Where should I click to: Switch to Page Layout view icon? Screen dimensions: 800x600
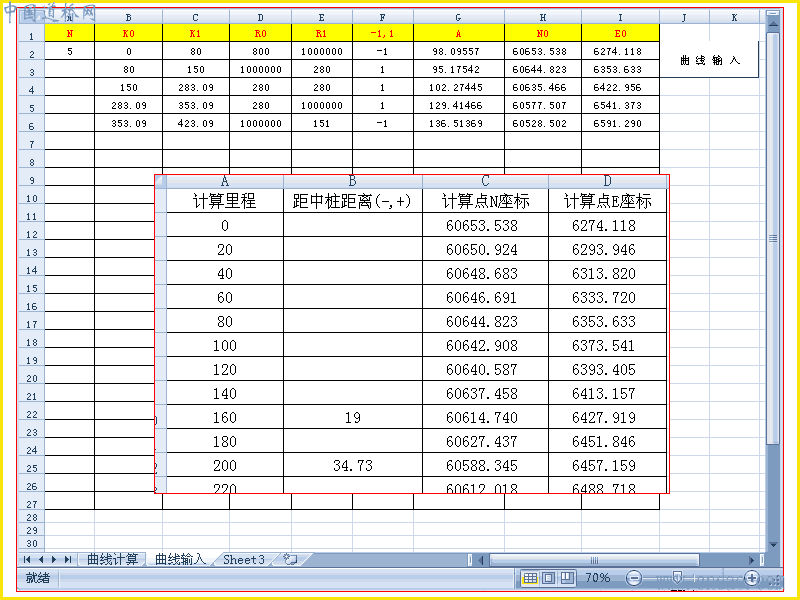point(548,578)
